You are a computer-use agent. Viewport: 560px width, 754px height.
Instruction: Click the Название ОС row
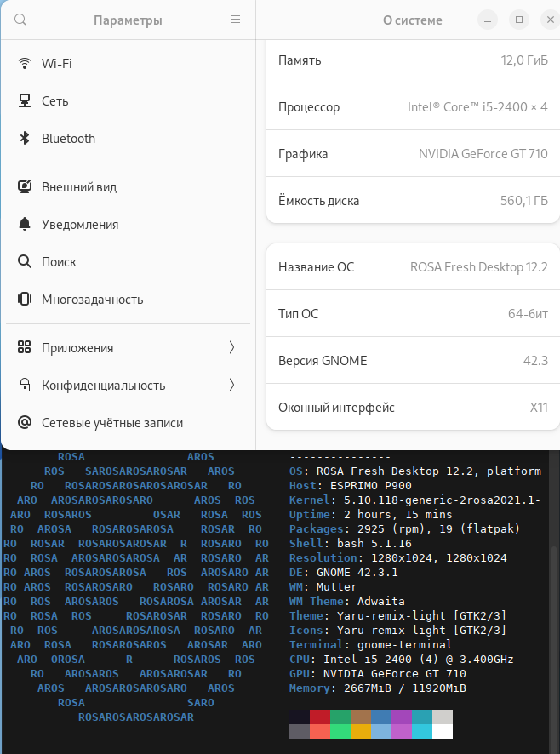pyautogui.click(x=413, y=267)
